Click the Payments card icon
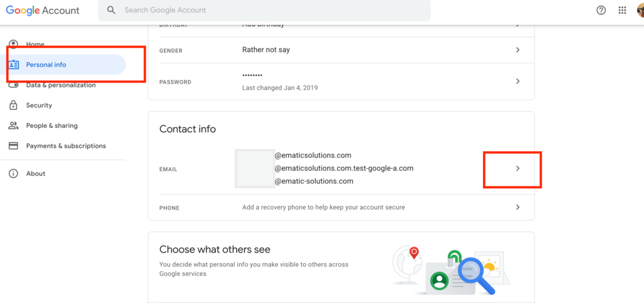 [13, 145]
